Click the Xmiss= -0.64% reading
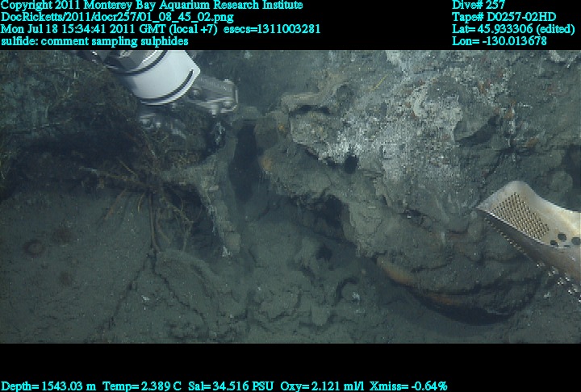Viewport: 581px width, 392px height. [x=408, y=386]
